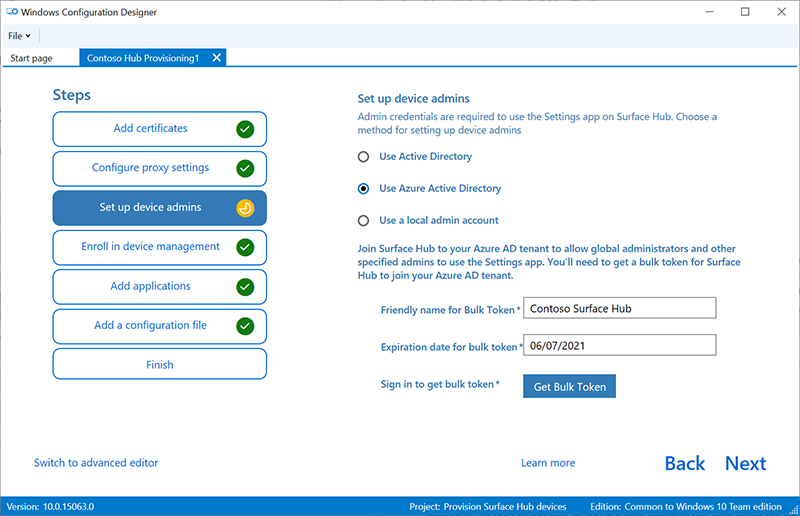Click the Back navigation link

tap(685, 463)
